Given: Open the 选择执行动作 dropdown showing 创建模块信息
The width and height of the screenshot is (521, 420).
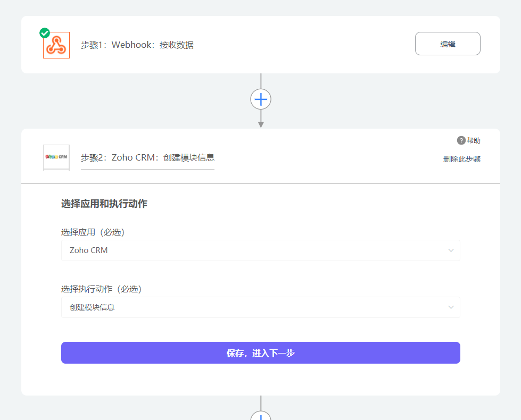Looking at the screenshot, I should [x=261, y=307].
